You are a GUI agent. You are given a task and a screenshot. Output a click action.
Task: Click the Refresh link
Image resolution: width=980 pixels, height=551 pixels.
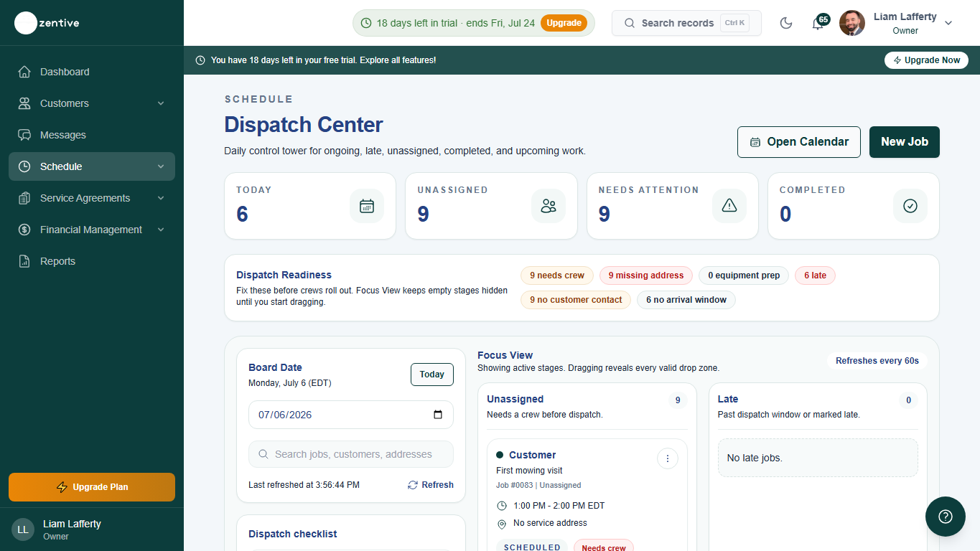tap(431, 485)
